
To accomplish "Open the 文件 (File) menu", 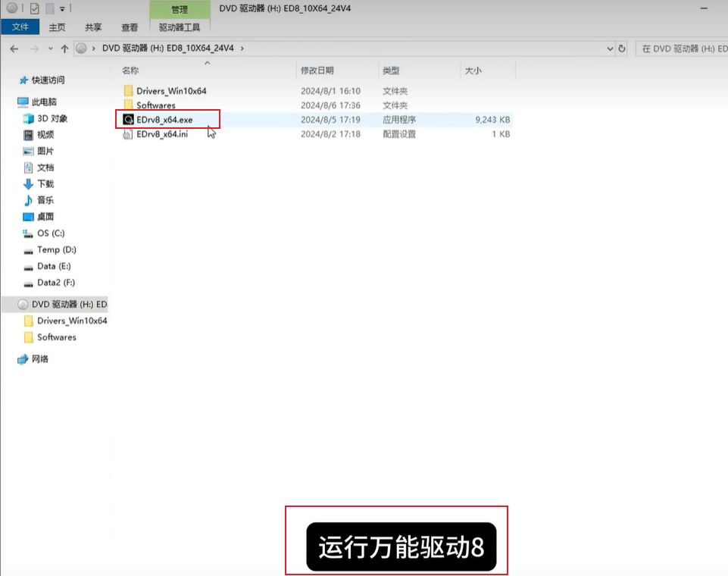I will (x=20, y=27).
